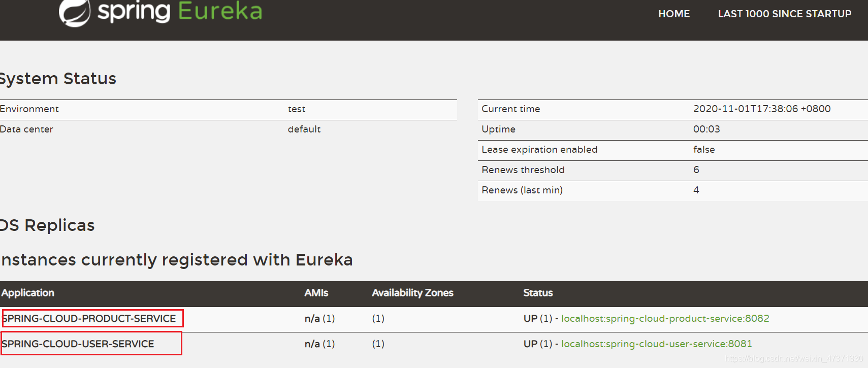Click the AMIs column header
This screenshot has width=868, height=368.
click(316, 293)
